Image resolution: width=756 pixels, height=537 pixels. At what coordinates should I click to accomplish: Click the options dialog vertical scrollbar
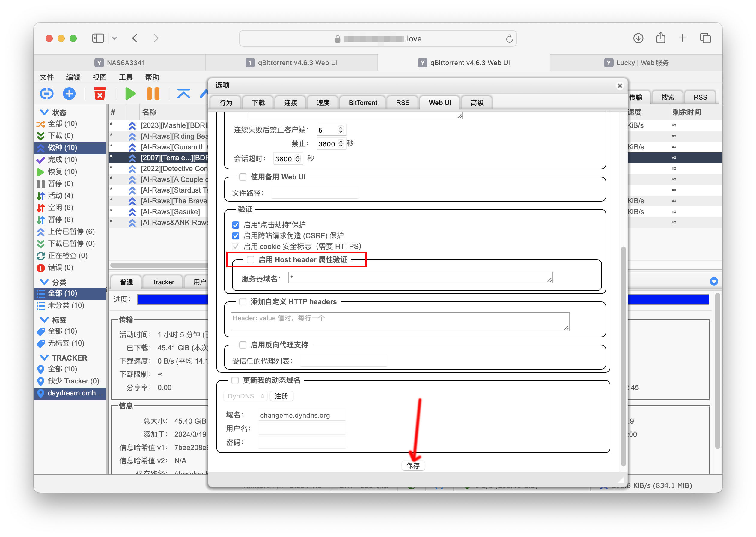pyautogui.click(x=623, y=356)
